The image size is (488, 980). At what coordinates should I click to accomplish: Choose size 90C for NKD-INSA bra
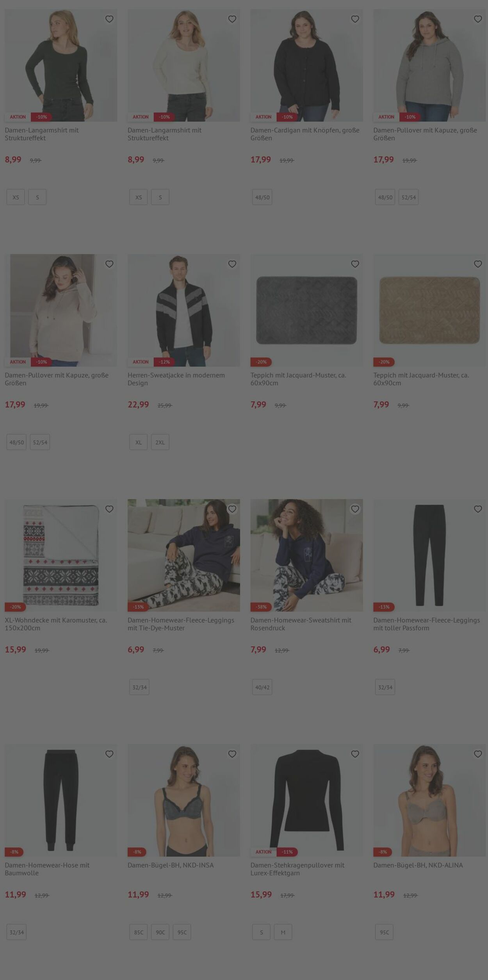160,932
